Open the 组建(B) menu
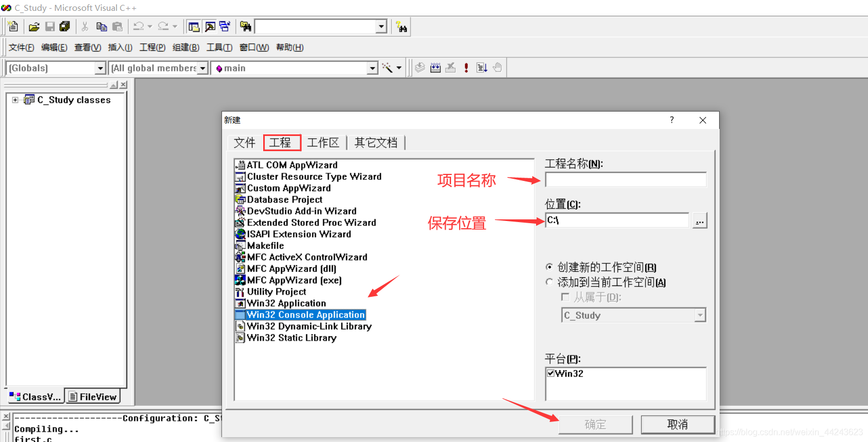The image size is (868, 442). click(x=186, y=48)
